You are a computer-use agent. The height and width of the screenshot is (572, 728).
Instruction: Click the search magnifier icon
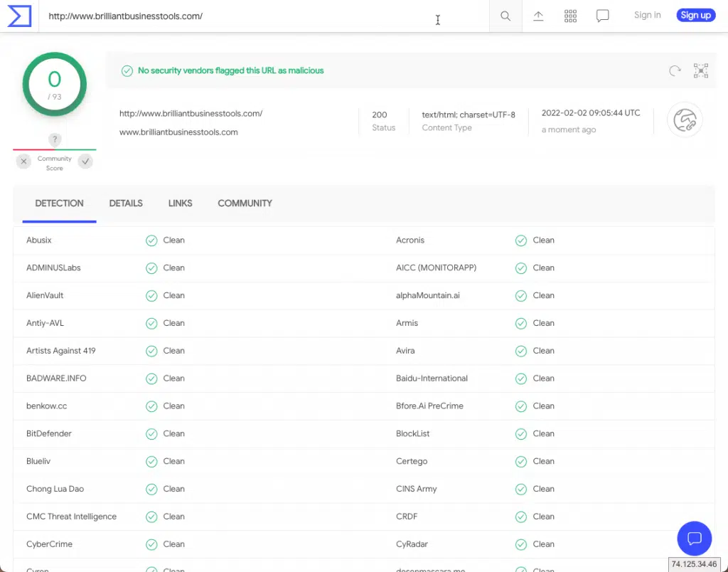point(505,16)
